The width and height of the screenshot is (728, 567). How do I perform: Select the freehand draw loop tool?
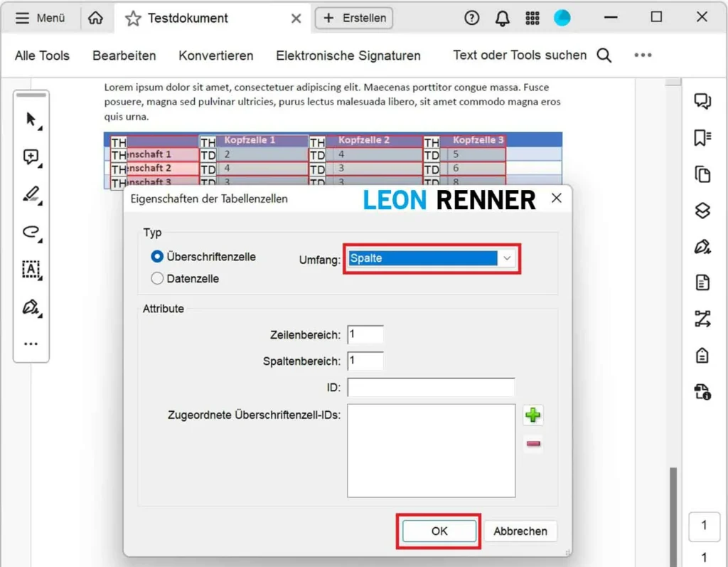pyautogui.click(x=31, y=231)
